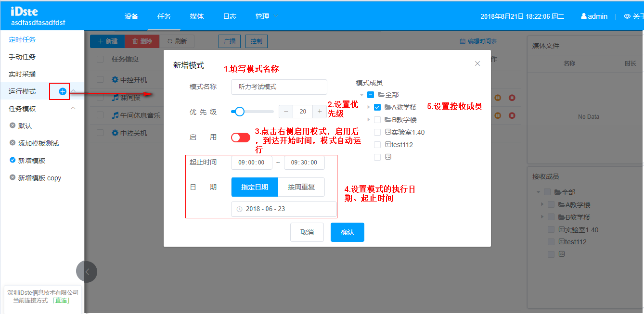Click the music icon of 午间休息音乐
The width and height of the screenshot is (644, 314).
(115, 115)
